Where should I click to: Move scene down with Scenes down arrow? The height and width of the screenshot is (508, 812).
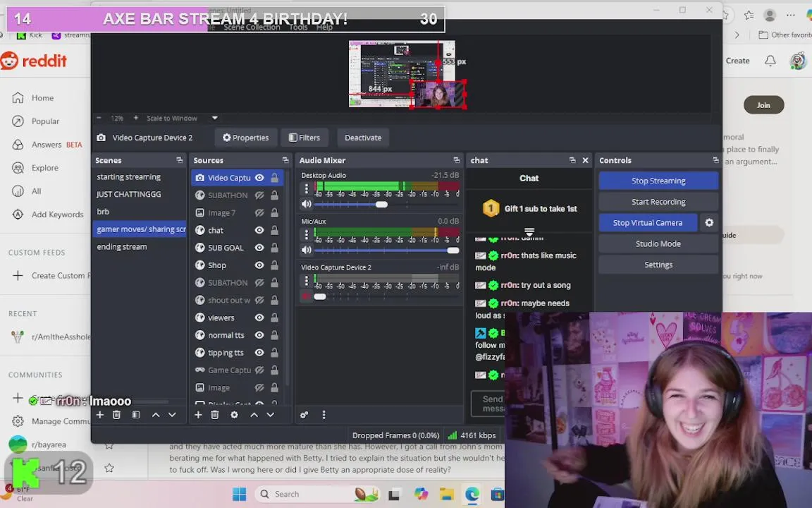click(x=172, y=415)
